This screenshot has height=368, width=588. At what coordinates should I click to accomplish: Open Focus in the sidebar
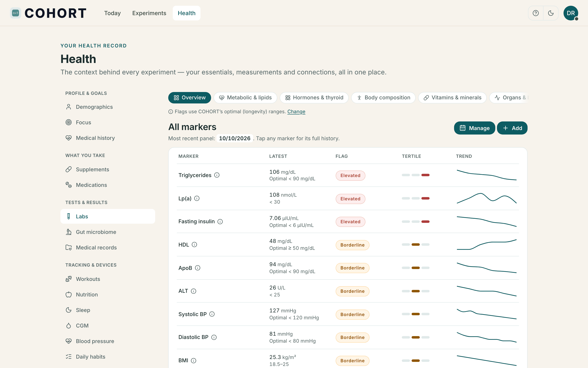(108, 122)
